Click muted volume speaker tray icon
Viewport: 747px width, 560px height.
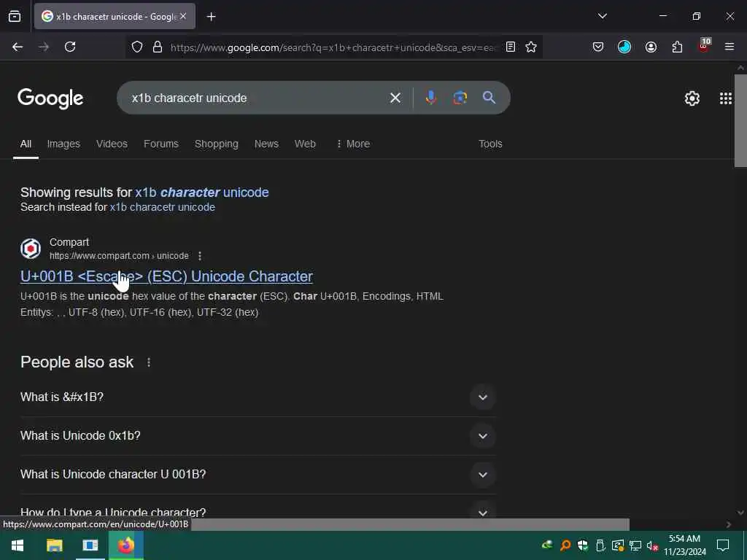tap(651, 545)
